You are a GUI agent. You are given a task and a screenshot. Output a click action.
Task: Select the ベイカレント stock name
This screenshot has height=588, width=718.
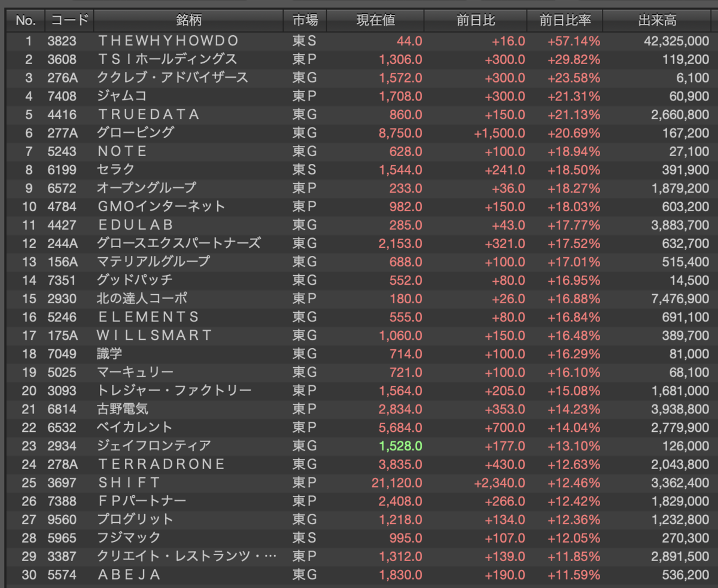pyautogui.click(x=135, y=427)
